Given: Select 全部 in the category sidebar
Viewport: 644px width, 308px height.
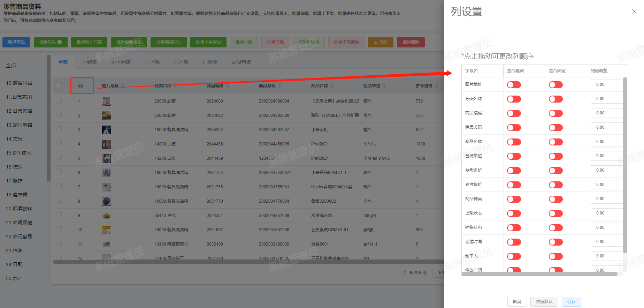Looking at the screenshot, I should (11, 66).
